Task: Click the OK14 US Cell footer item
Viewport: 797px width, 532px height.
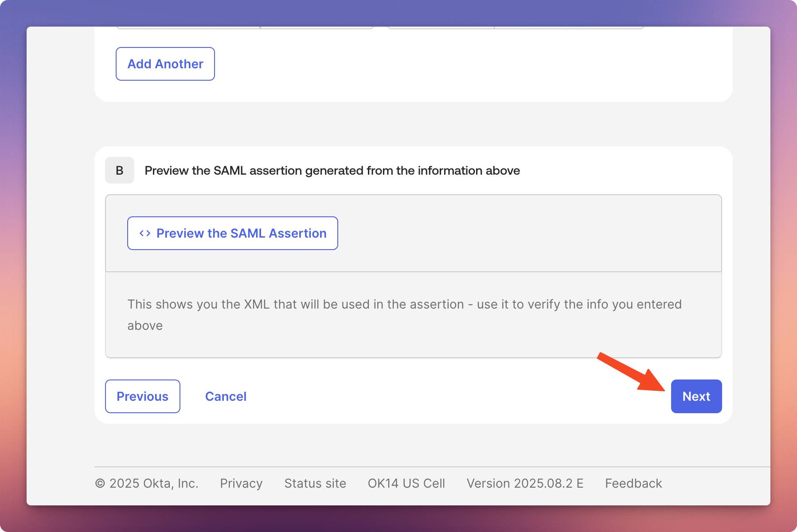Action: click(406, 483)
